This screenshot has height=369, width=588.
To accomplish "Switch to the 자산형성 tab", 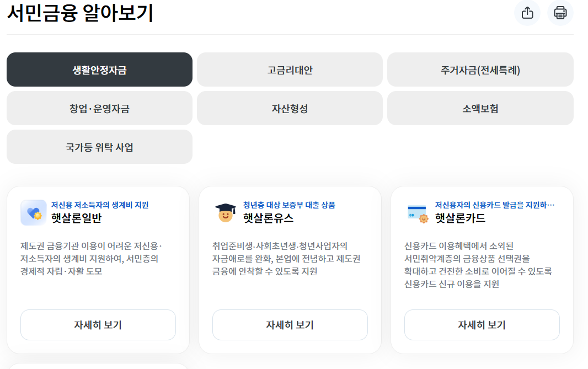I will click(290, 108).
